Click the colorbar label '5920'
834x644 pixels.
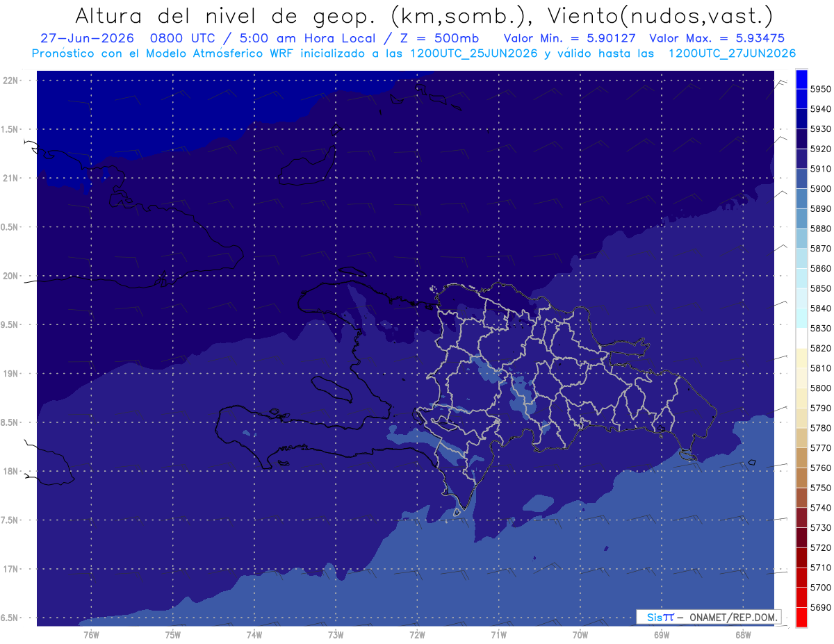pos(821,149)
